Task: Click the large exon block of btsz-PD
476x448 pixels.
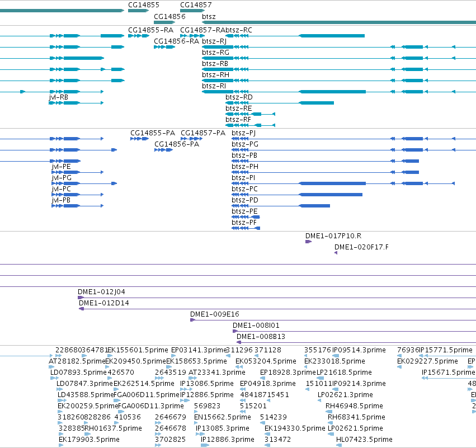Action: pos(314,206)
